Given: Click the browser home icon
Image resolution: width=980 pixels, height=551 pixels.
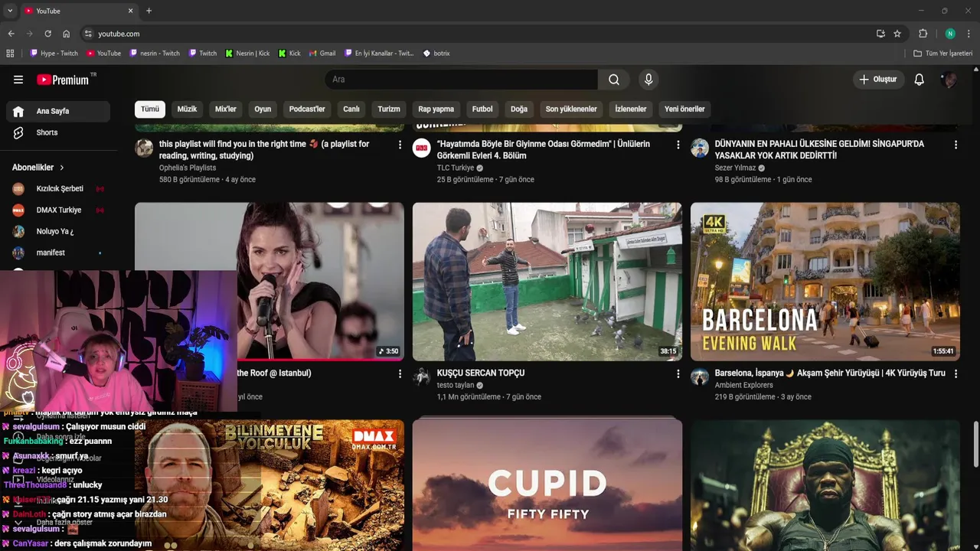Looking at the screenshot, I should (66, 34).
